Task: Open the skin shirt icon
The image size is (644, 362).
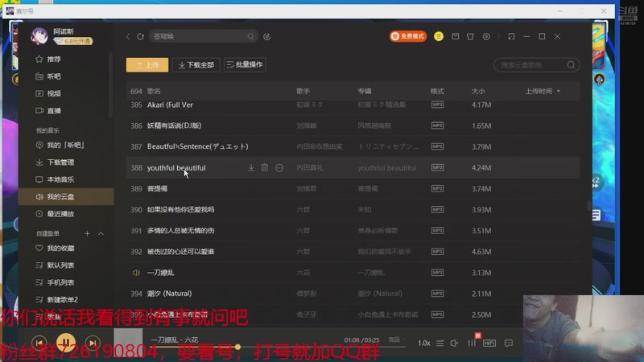Action: tap(470, 36)
